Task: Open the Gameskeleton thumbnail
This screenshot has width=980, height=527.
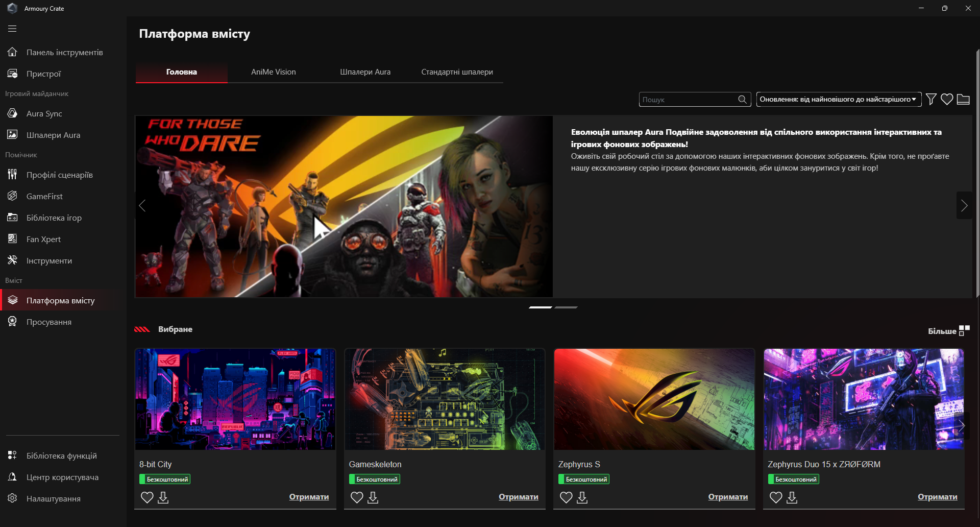Action: [x=445, y=399]
